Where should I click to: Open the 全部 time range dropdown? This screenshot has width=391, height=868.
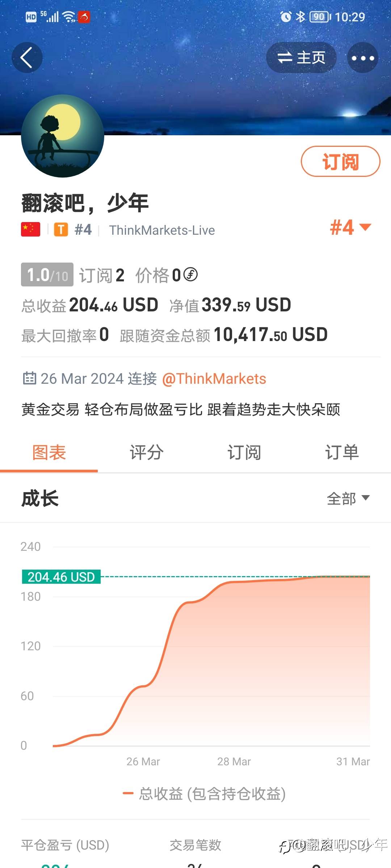pyautogui.click(x=348, y=498)
